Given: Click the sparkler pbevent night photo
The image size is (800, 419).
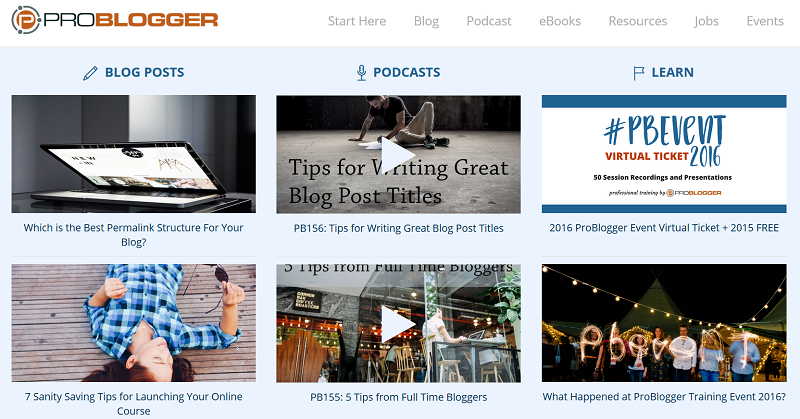Looking at the screenshot, I should coord(664,323).
